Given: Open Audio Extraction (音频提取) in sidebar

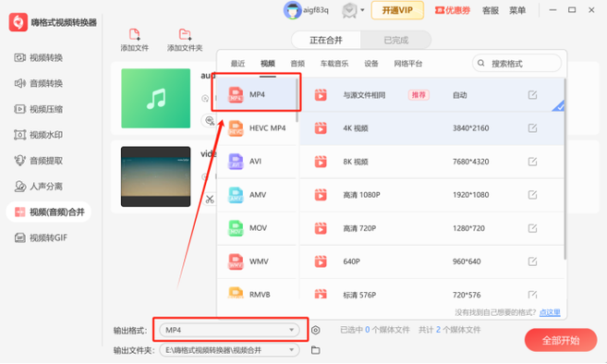Looking at the screenshot, I should pos(38,161).
